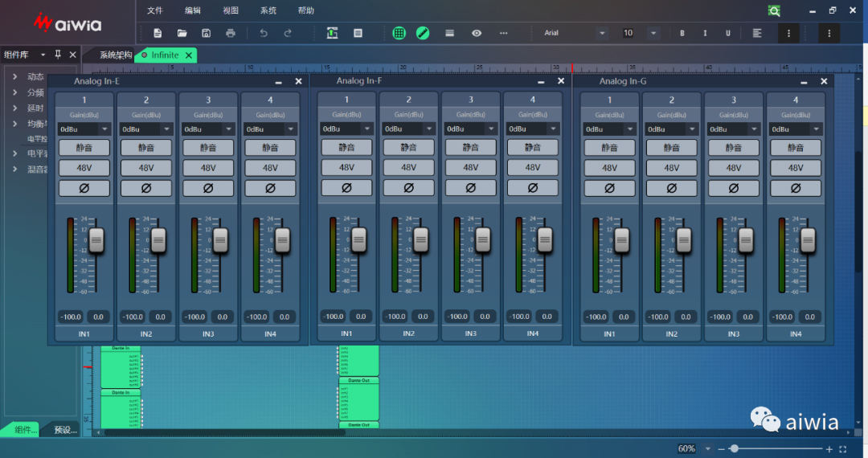Toggle phase invert on Analog In-G channel 4
The image size is (868, 458).
click(795, 188)
